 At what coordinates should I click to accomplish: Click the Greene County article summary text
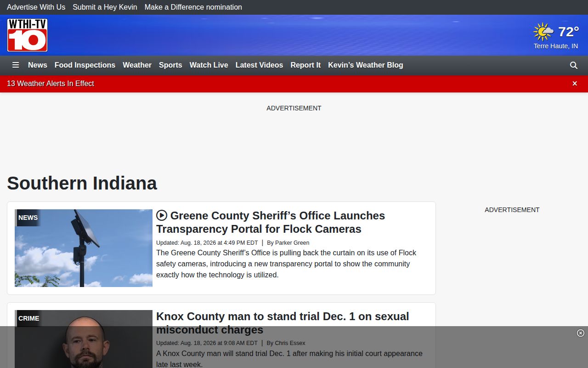click(x=286, y=264)
